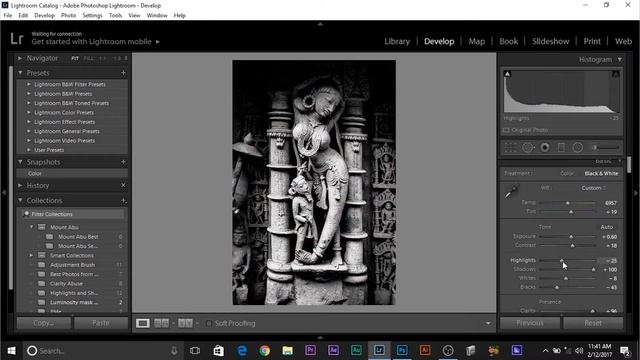This screenshot has width=640, height=360.
Task: Expand the Smart Collections set
Action: pos(31,256)
